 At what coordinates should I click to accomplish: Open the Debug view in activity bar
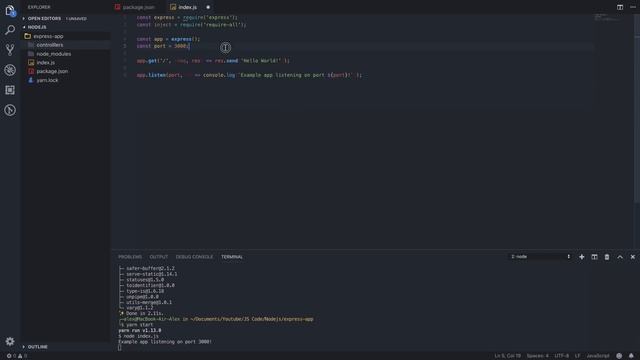pos(10,70)
